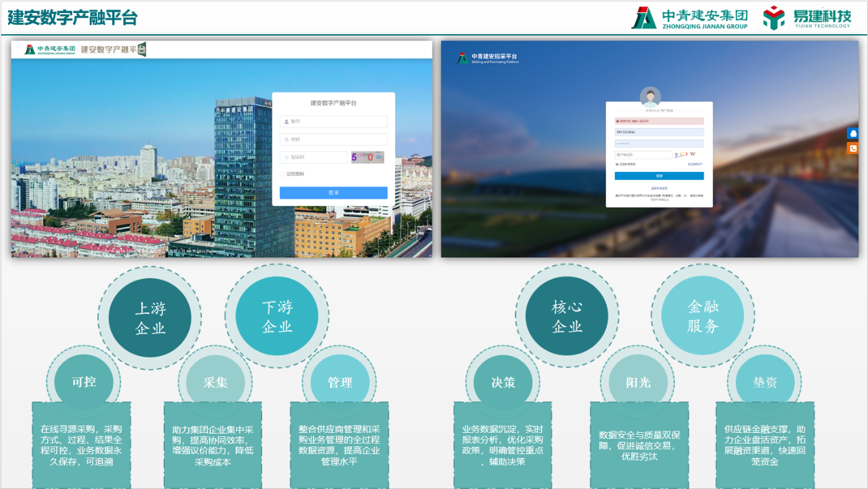Click the return homepage link below the right login button

(659, 188)
